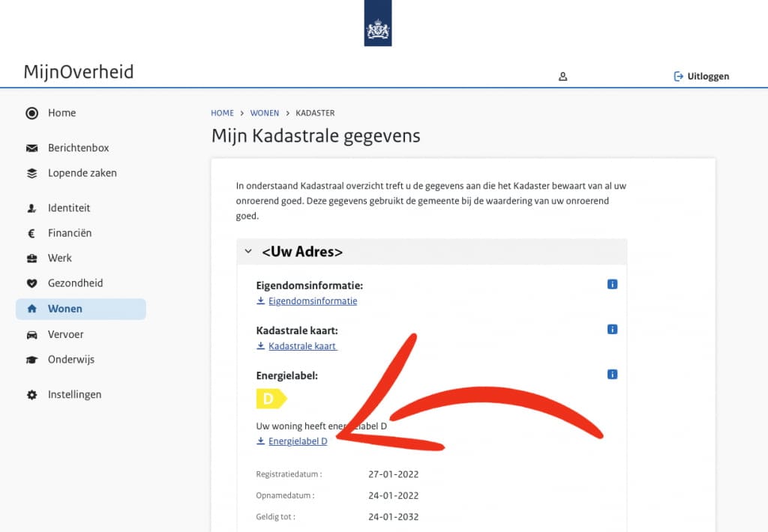Click the download arrow before Eigendomsinformatie
768x532 pixels.
261,300
